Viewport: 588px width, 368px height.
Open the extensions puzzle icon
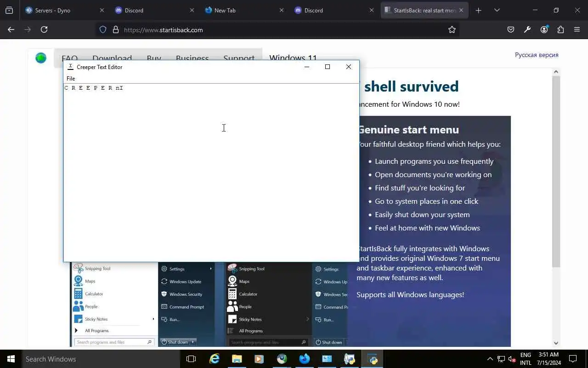[x=560, y=29]
